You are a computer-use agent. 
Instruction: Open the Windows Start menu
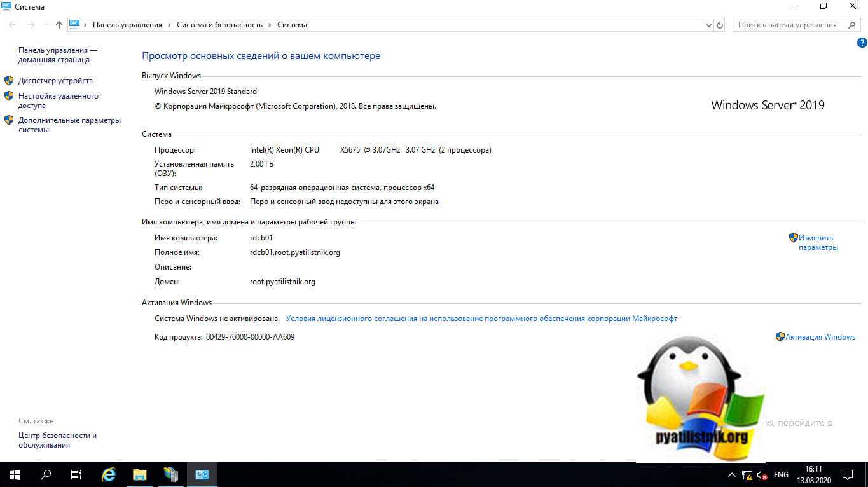point(15,474)
